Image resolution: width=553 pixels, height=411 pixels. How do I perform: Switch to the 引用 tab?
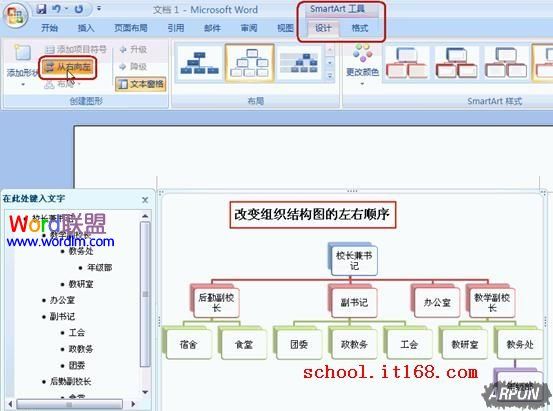point(176,28)
